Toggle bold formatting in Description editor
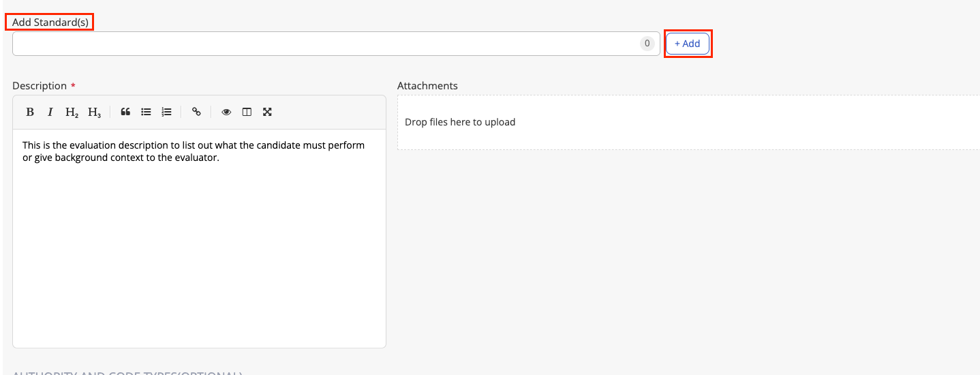Viewport: 980px width, 375px height. click(30, 112)
